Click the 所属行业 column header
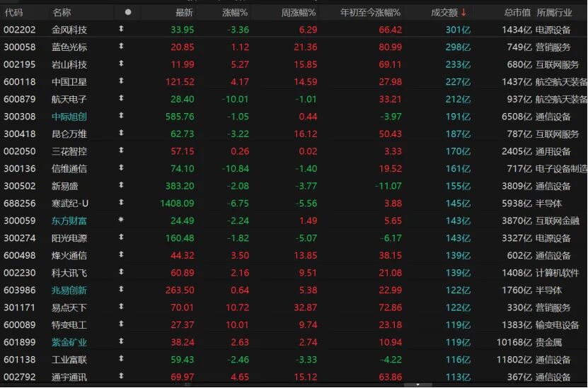 554,13
